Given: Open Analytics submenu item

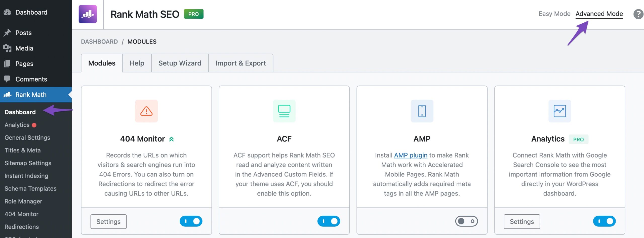Looking at the screenshot, I should pyautogui.click(x=17, y=125).
